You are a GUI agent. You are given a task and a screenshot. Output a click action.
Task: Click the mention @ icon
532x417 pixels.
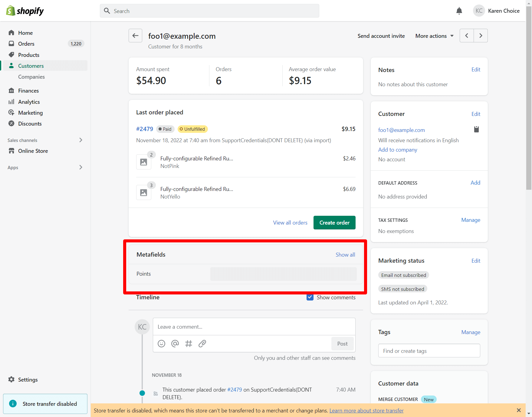coord(175,343)
